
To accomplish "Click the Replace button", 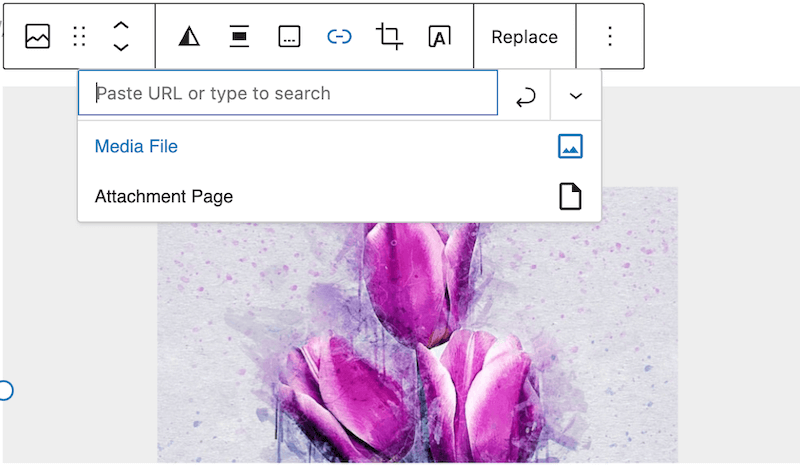I will 524,37.
